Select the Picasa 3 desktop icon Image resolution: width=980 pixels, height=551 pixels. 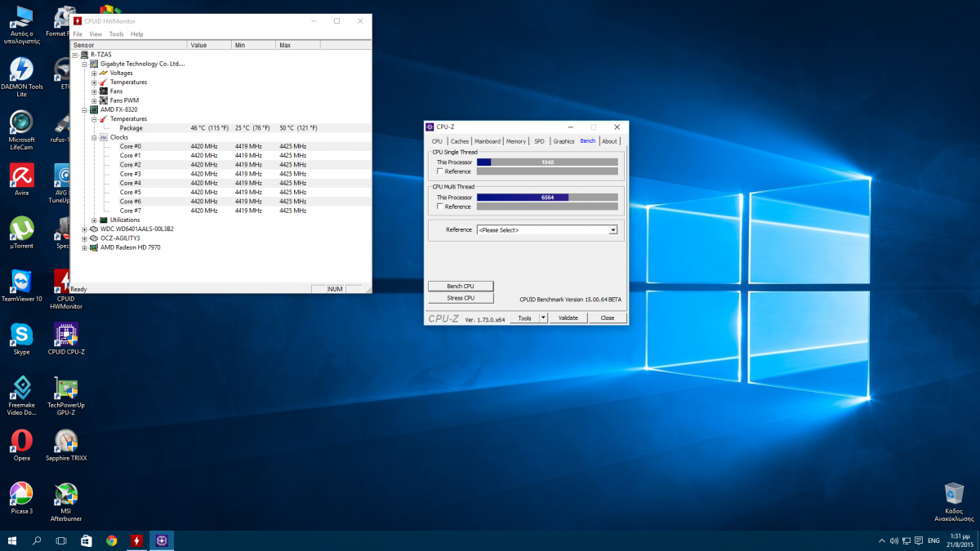click(21, 499)
